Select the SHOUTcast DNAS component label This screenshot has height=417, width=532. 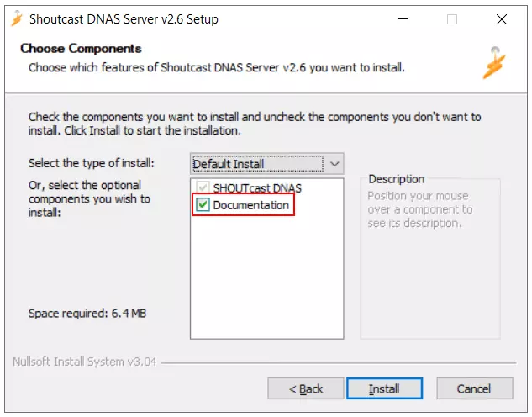[257, 187]
